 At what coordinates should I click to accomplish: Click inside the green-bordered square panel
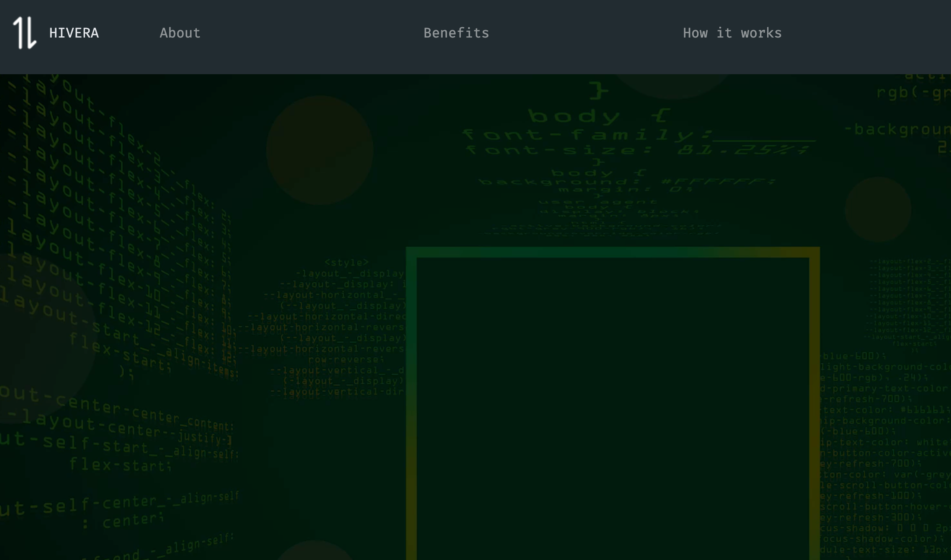613,406
